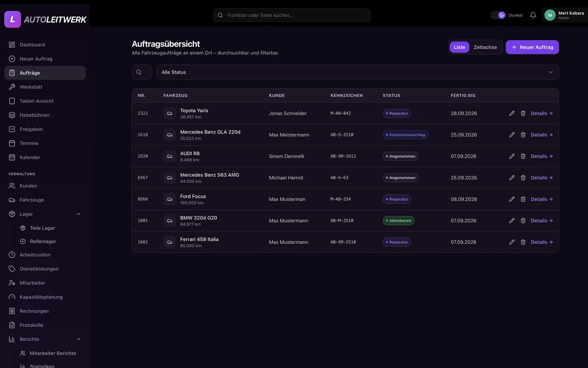Open Dashboard in the sidebar
This screenshot has height=368, width=588.
45,45
